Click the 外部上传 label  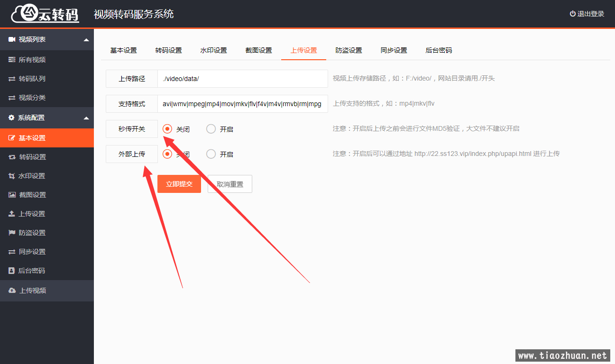(132, 154)
